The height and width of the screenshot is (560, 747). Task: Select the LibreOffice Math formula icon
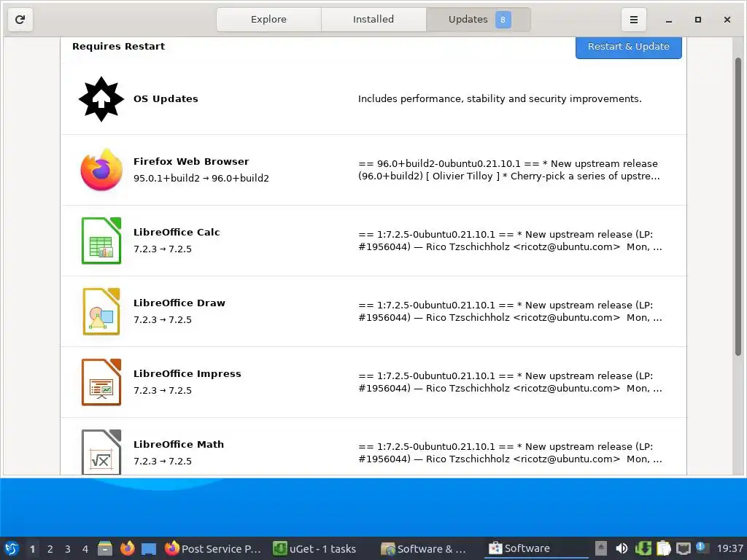[101, 452]
